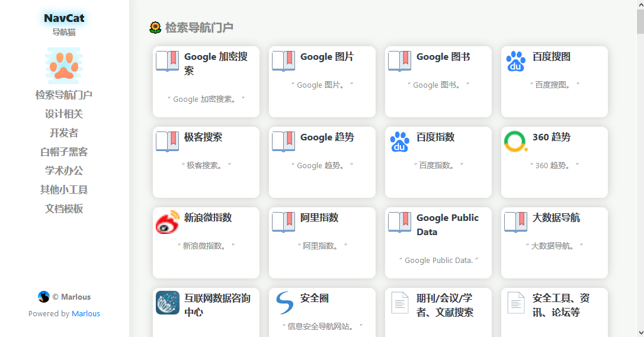
Task: Click the description “Google 加密搜索。”
Action: click(x=206, y=99)
